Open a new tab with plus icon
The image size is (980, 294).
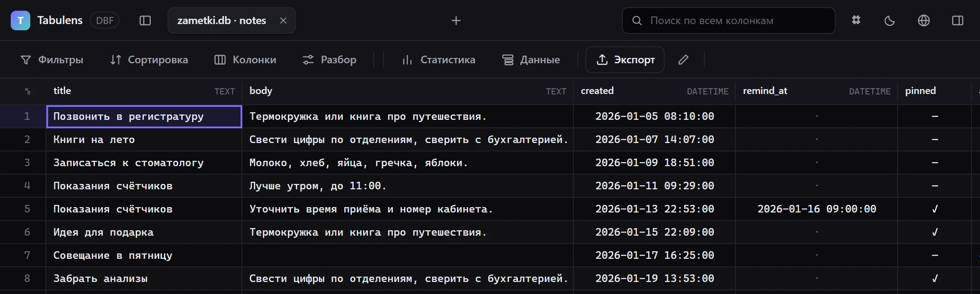[x=456, y=20]
